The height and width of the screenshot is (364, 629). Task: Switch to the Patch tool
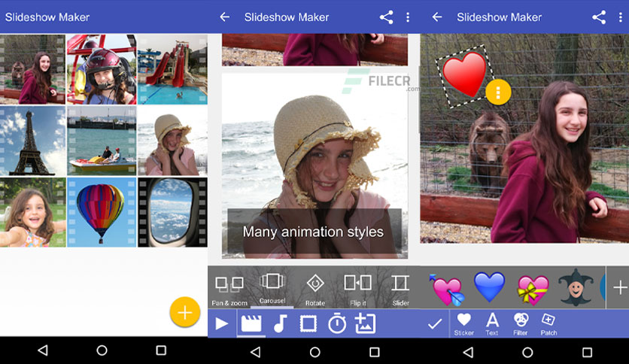(x=548, y=324)
